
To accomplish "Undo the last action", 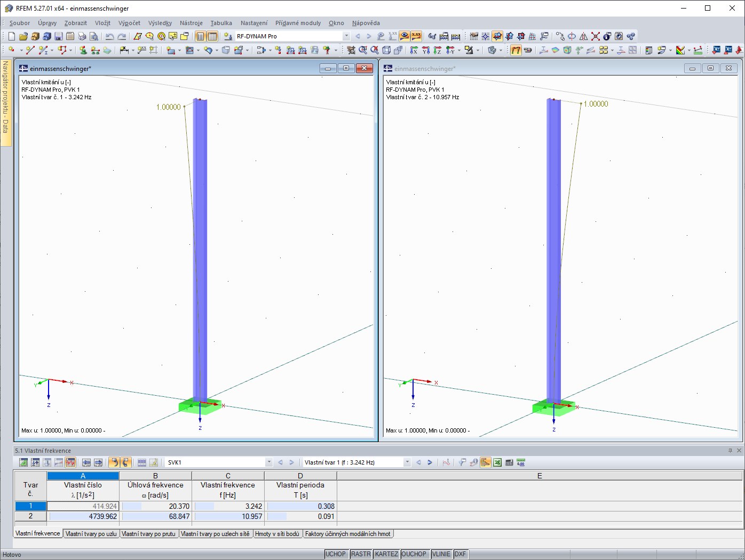I will tap(109, 36).
